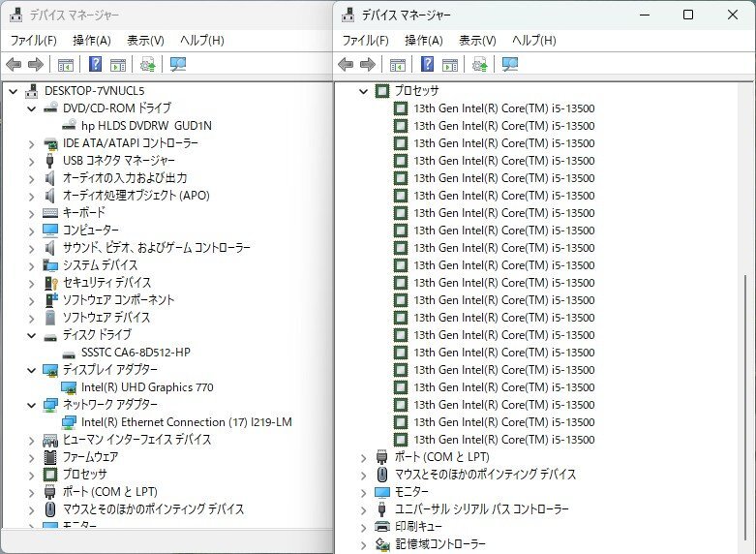This screenshot has width=756, height=554.
Task: Select SSSTC CA6-8D512-HP disk drive
Action: 136,353
